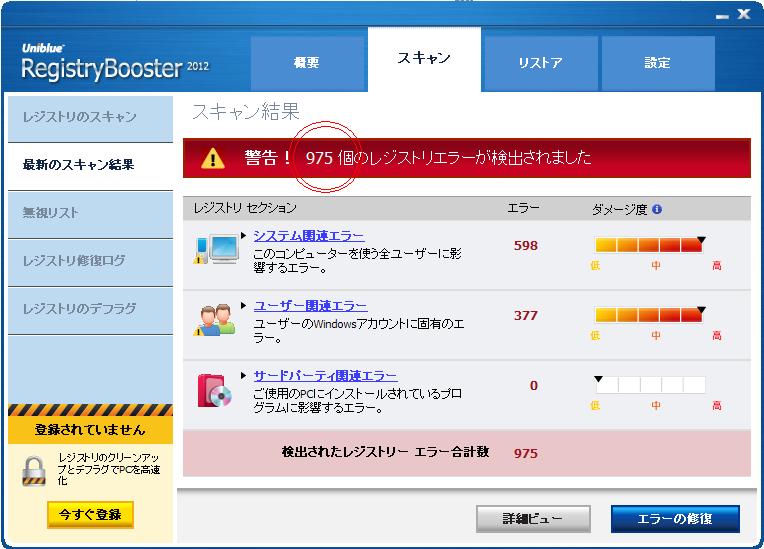Switch to the リストア tab

click(x=540, y=63)
